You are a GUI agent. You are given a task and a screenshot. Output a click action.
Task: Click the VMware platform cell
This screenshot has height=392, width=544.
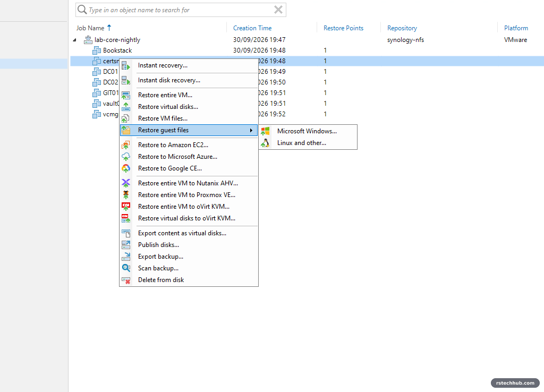[x=515, y=40]
